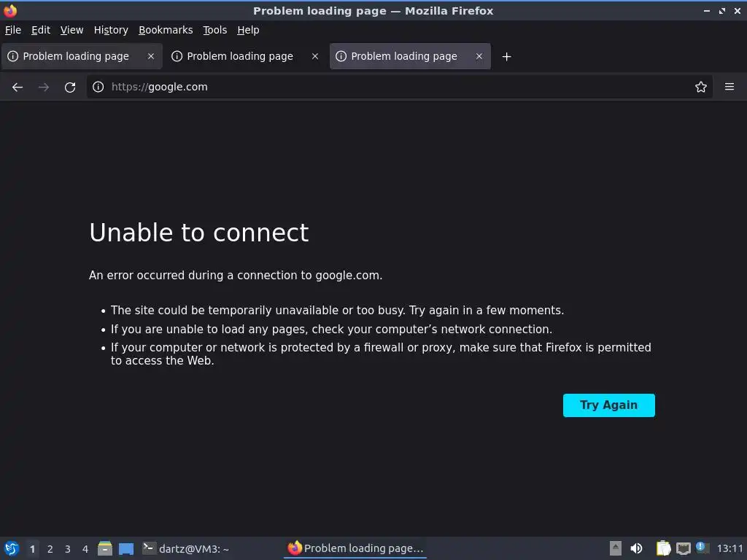747x560 pixels.
Task: Maximize the Firefox window
Action: point(722,10)
